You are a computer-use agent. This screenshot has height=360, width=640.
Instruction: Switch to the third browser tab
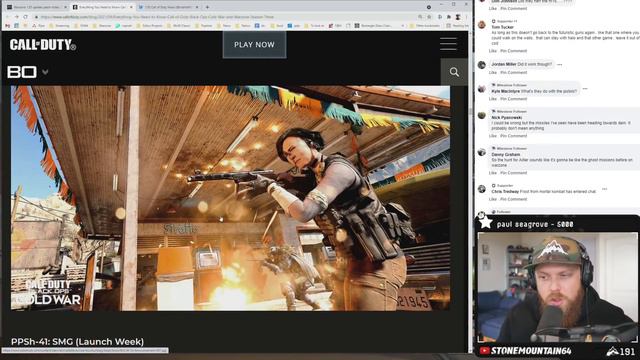point(167,7)
